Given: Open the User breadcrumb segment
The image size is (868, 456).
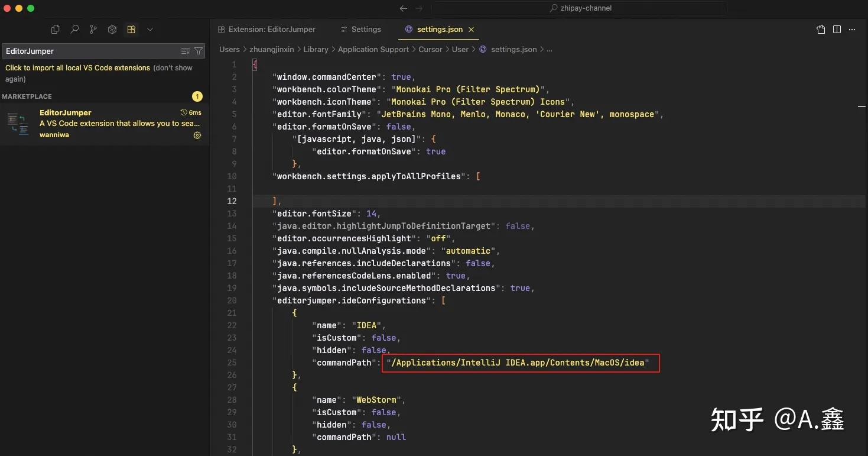Looking at the screenshot, I should point(460,50).
